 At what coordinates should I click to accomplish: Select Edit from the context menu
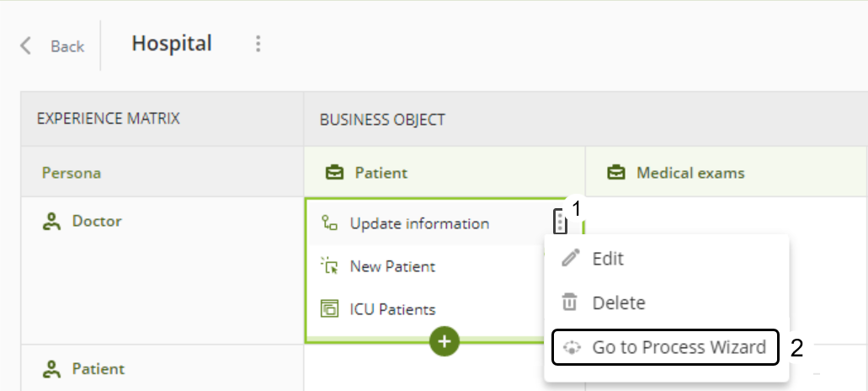click(608, 259)
